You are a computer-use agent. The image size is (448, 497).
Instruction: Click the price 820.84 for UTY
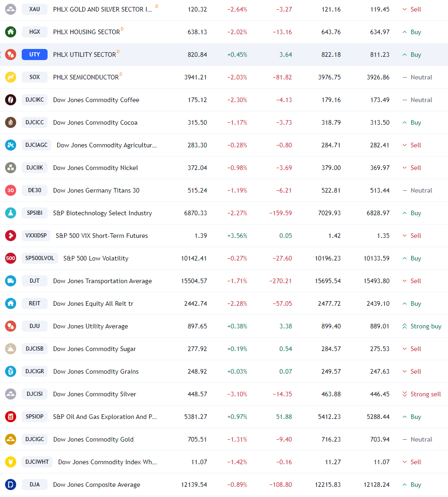pyautogui.click(x=197, y=55)
